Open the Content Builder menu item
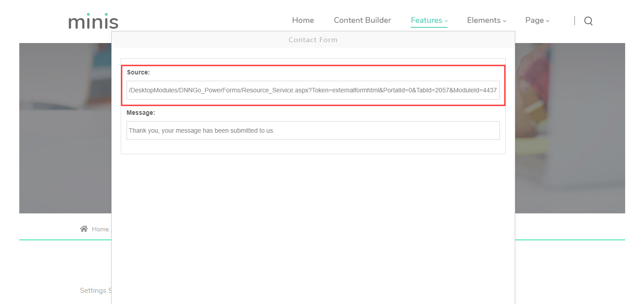Screen dimensions: 644x304 point(362,20)
